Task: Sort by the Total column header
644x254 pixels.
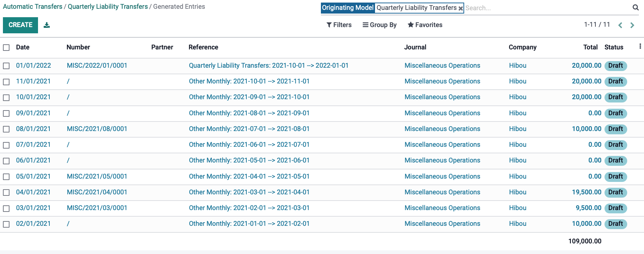Action: [590, 47]
